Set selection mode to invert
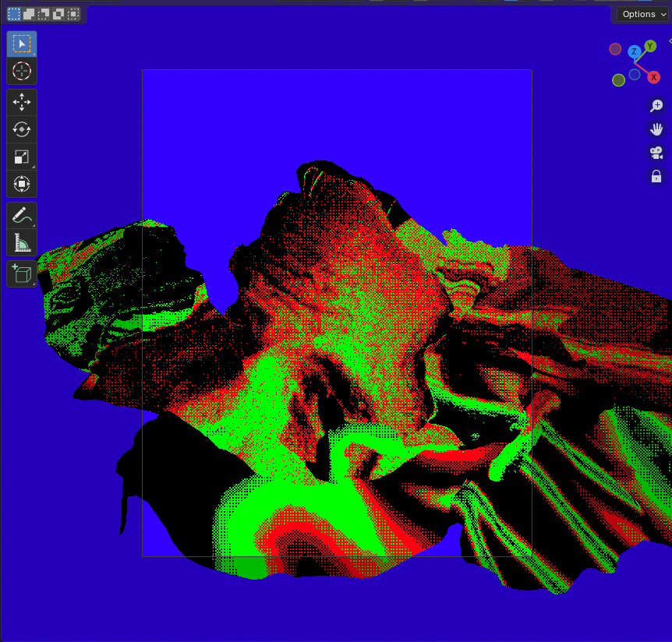 pyautogui.click(x=58, y=15)
